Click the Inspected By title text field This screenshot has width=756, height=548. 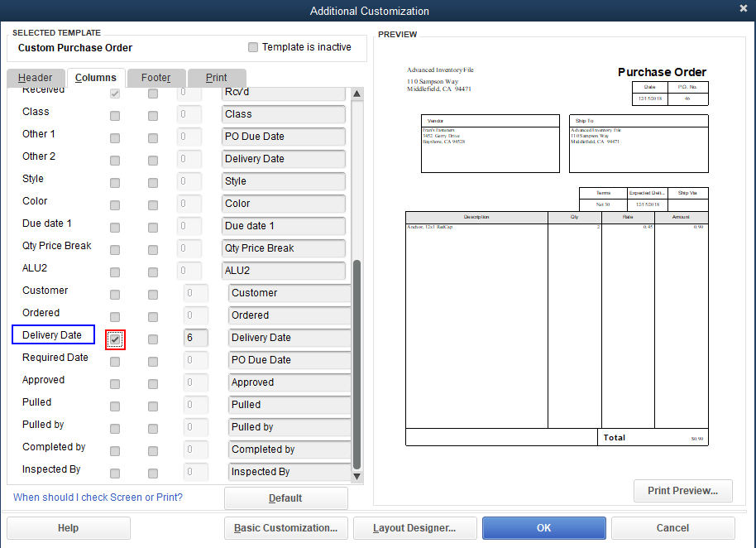click(289, 472)
